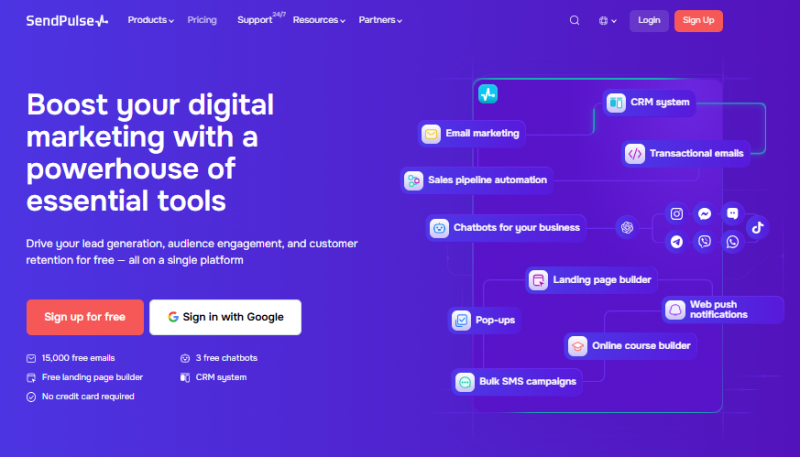Click the Telegram icon
This screenshot has height=457, width=800.
pos(677,241)
